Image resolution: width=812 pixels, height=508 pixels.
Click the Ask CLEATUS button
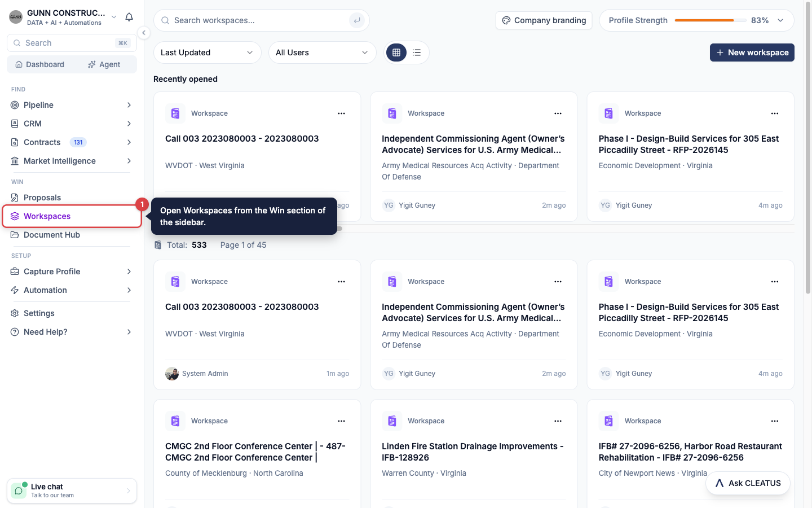[x=748, y=483]
